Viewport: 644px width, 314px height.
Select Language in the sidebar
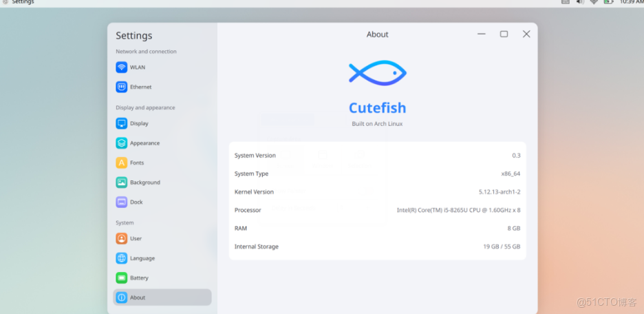(162, 258)
